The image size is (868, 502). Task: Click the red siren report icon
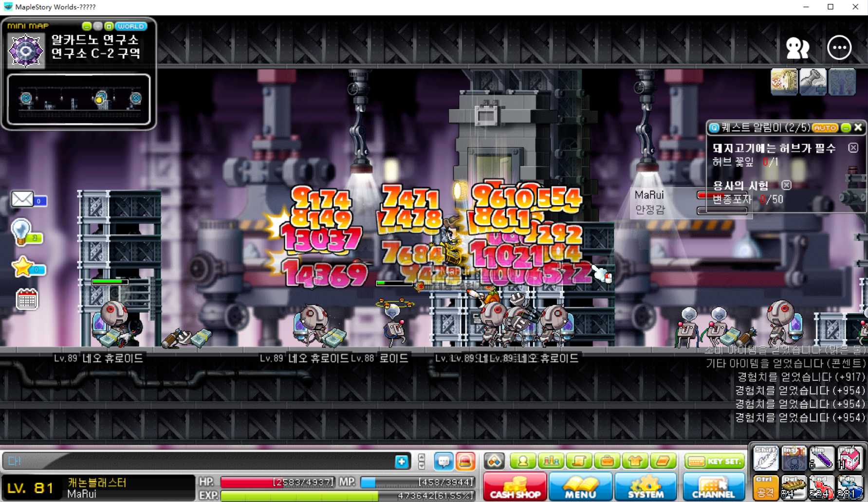[x=465, y=461]
